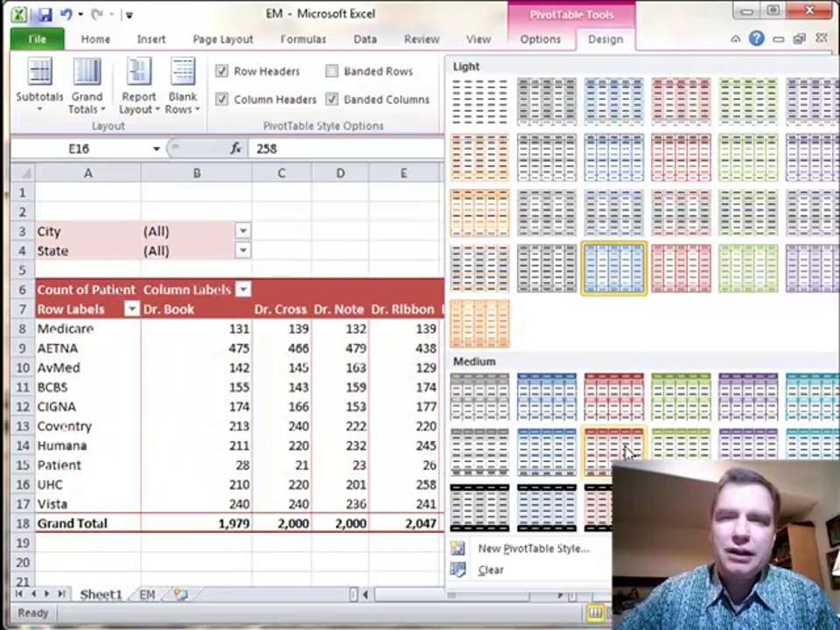Click the Excel application icon in title bar
The height and width of the screenshot is (630, 840).
(x=19, y=15)
